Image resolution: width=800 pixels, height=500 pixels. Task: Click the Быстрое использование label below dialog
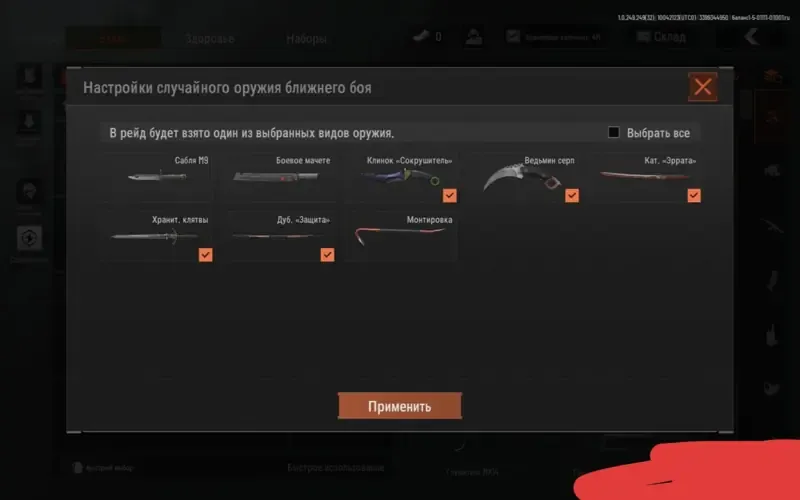click(x=335, y=468)
